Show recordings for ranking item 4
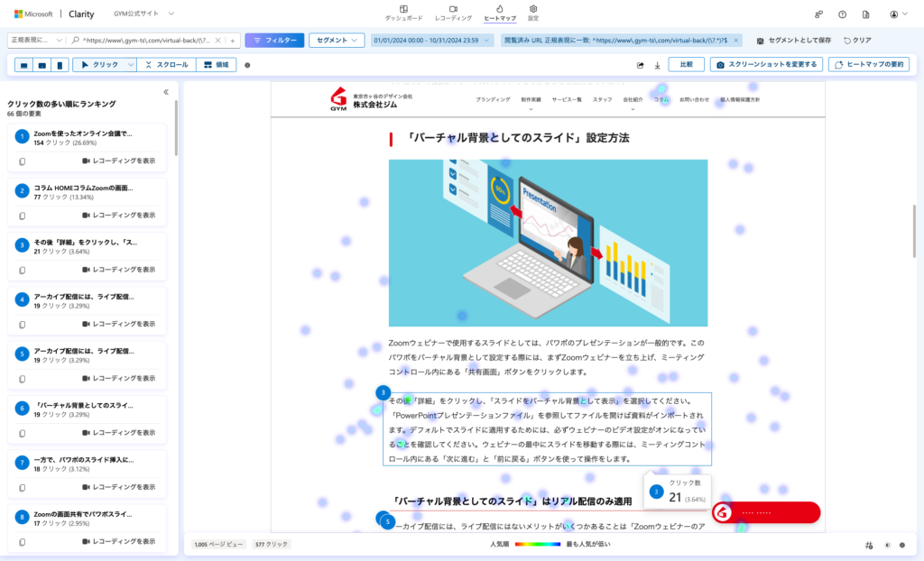 118,324
